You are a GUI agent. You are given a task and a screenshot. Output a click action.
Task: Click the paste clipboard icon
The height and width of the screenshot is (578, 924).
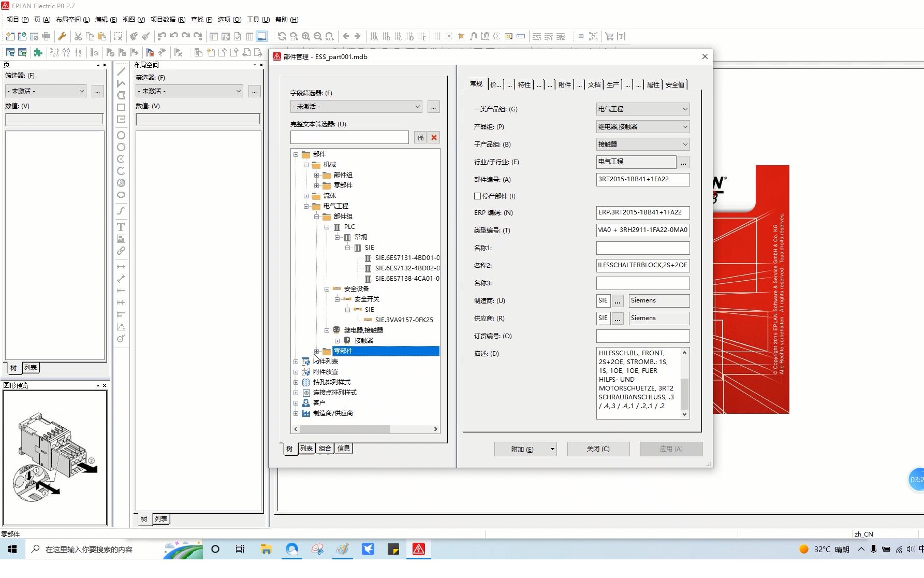pos(102,36)
